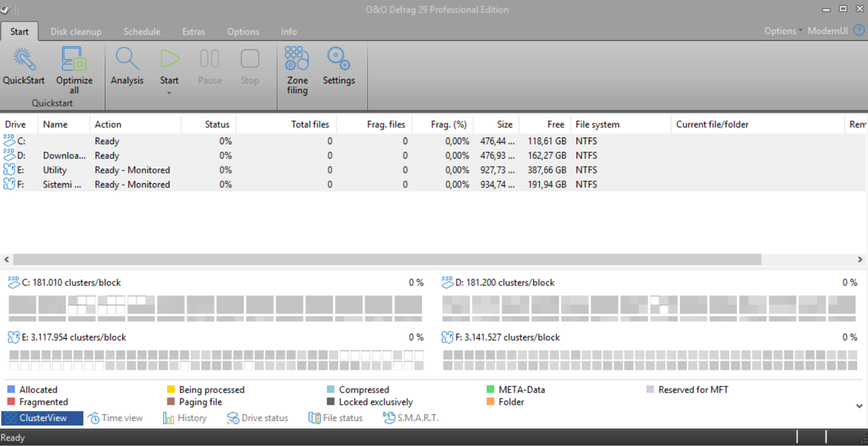Click the META-Data green legend swatch
Image resolution: width=868 pixels, height=446 pixels.
(490, 390)
